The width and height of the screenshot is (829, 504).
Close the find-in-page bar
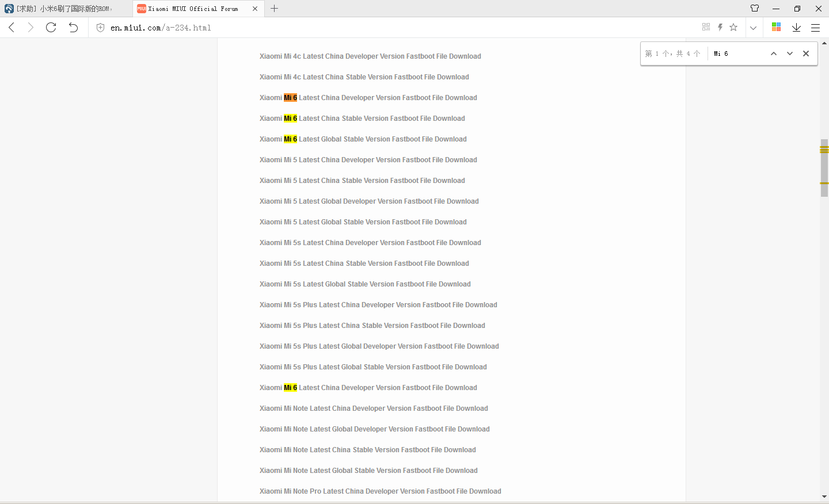tap(806, 54)
